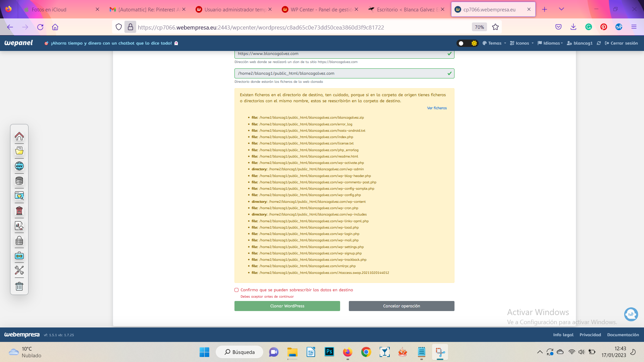The image size is (644, 362).
Task: Open Firefox hamburger application menu
Action: 634,27
